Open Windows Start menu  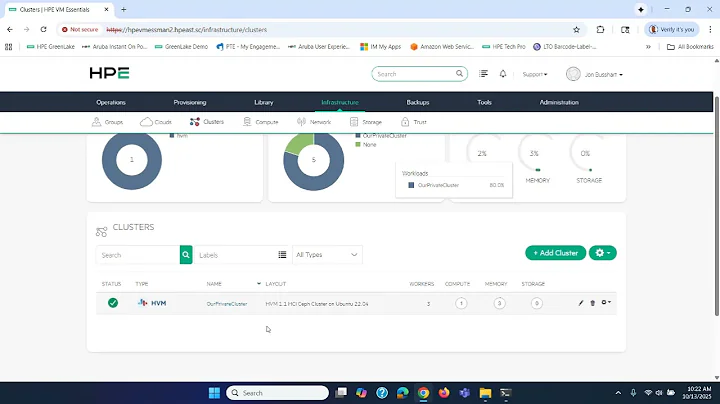pyautogui.click(x=214, y=393)
